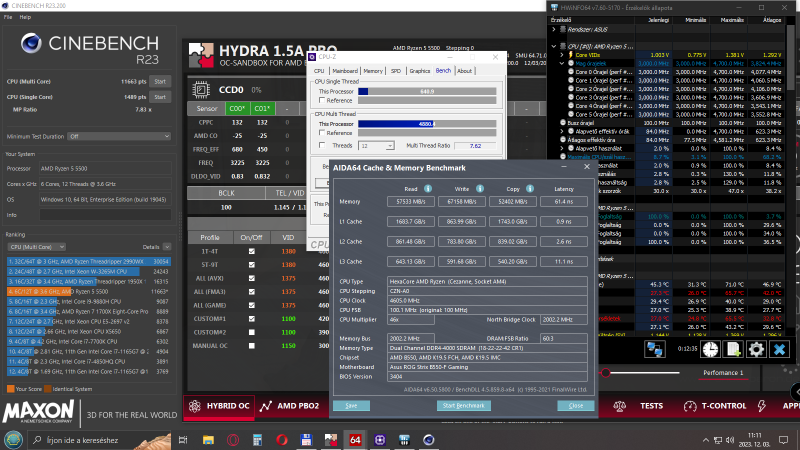Toggle the ALL (AVX) profile checkbox
This screenshot has width=800, height=450.
click(252, 279)
